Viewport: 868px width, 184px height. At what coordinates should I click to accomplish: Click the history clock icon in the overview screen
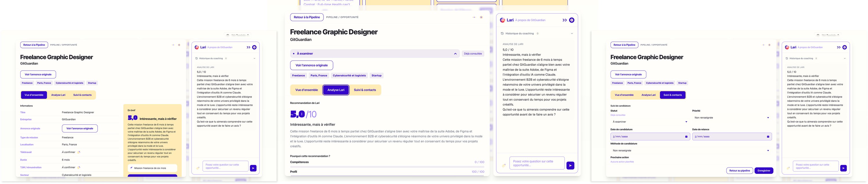tap(197, 58)
